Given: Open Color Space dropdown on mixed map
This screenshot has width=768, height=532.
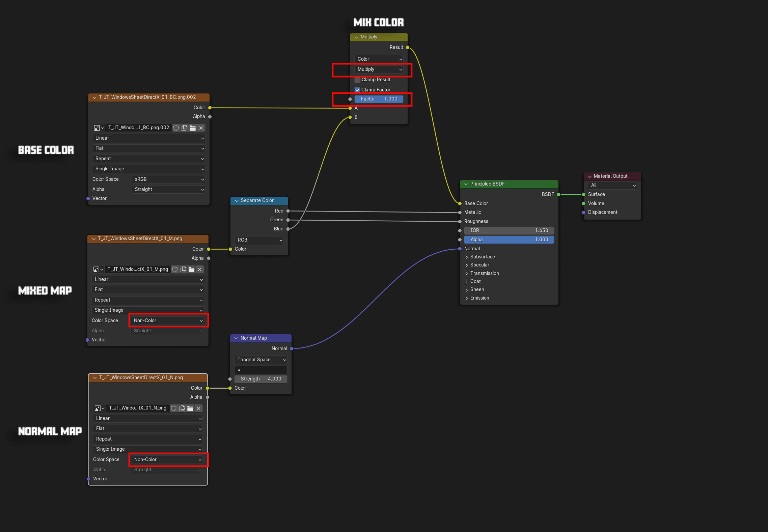Looking at the screenshot, I should click(x=168, y=320).
